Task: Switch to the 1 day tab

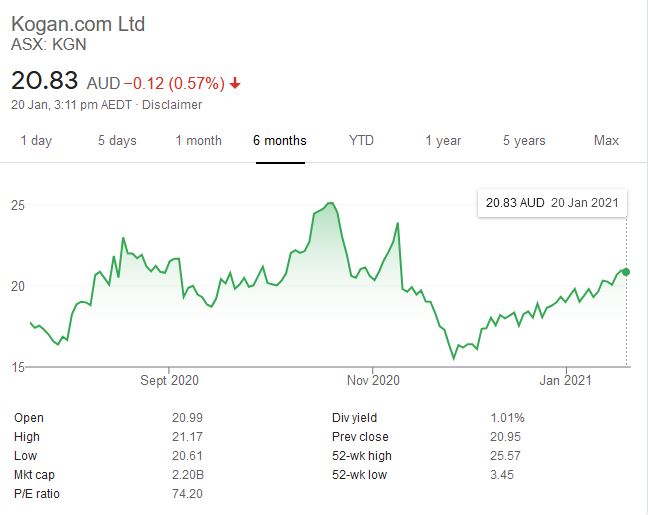Action: [x=36, y=140]
